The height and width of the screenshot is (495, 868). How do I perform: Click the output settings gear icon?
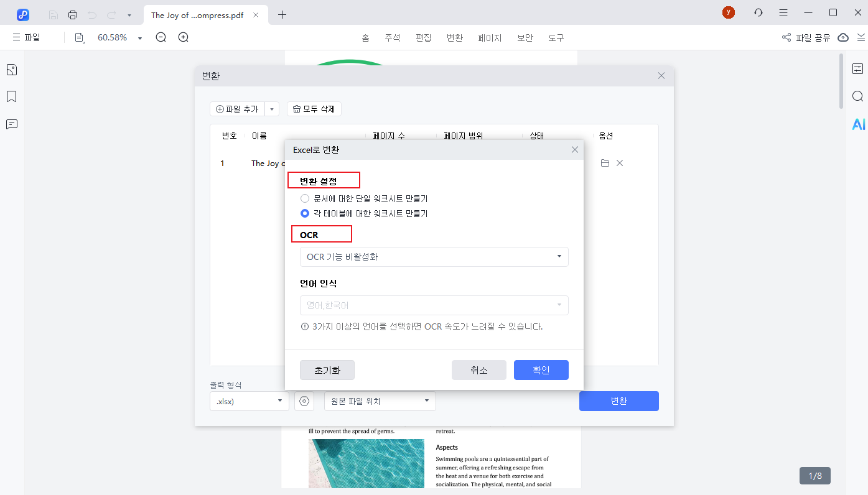tap(304, 401)
